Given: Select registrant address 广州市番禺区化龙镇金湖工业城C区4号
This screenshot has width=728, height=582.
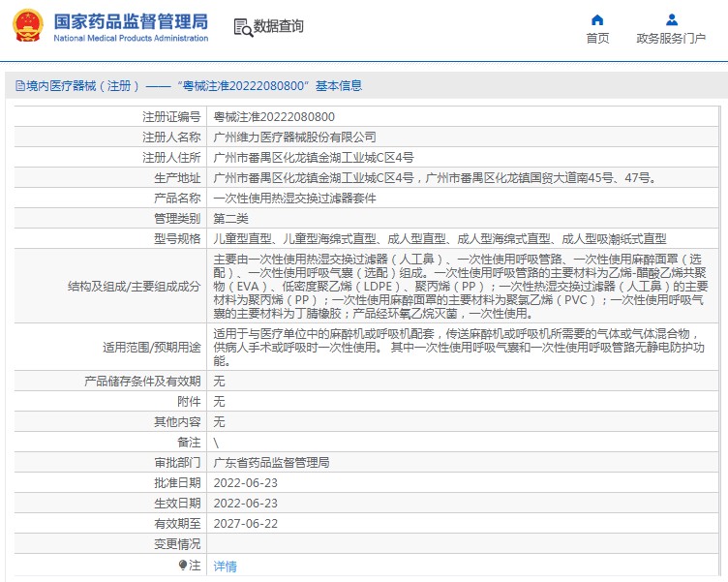Looking at the screenshot, I should 314,158.
